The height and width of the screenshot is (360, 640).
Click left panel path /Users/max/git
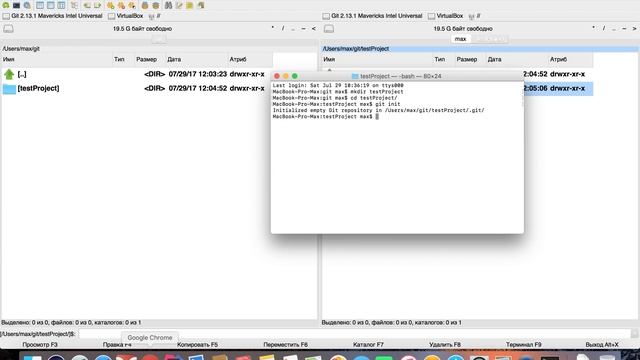21,49
